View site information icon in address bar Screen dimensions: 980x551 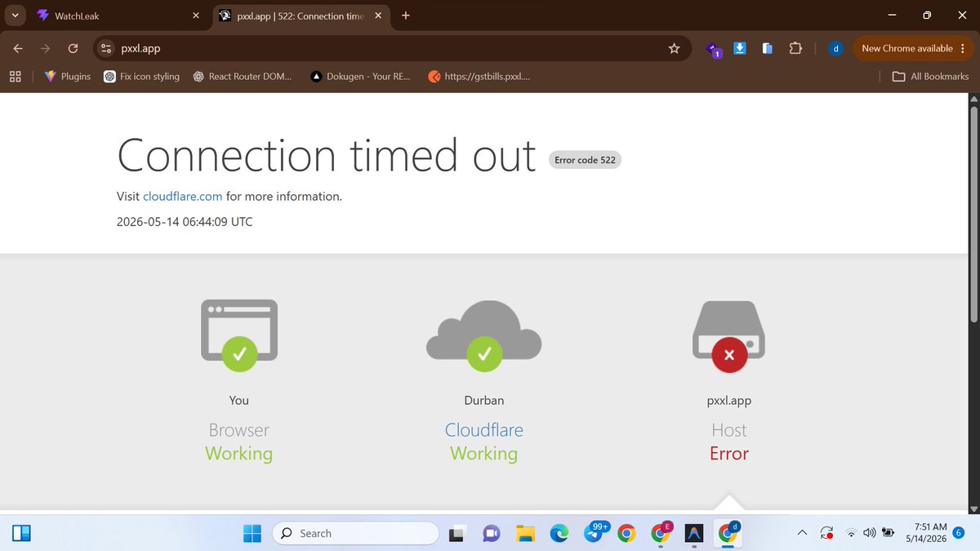click(x=106, y=49)
